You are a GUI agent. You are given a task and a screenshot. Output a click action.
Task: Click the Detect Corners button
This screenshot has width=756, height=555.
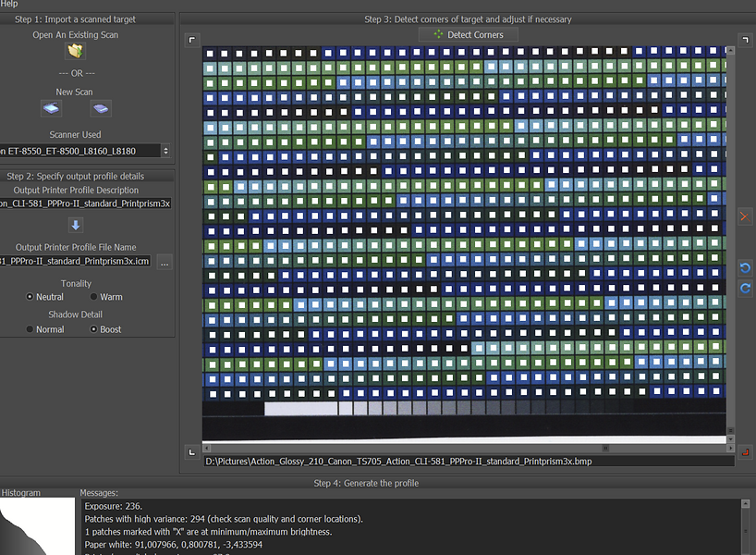coord(468,33)
